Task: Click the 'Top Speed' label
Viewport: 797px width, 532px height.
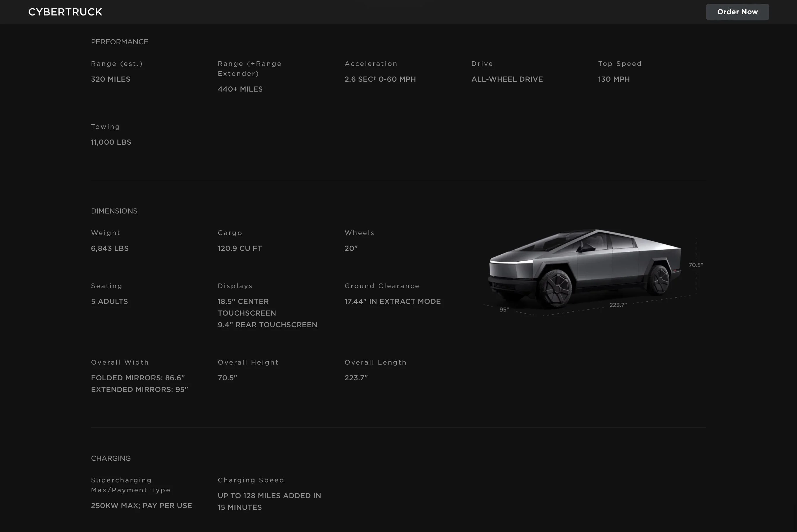Action: point(620,64)
